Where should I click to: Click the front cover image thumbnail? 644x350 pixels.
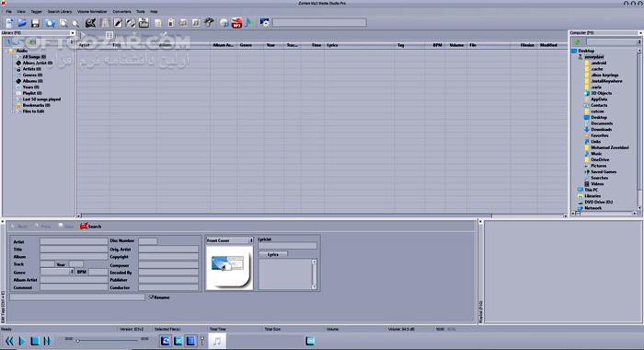point(229,267)
